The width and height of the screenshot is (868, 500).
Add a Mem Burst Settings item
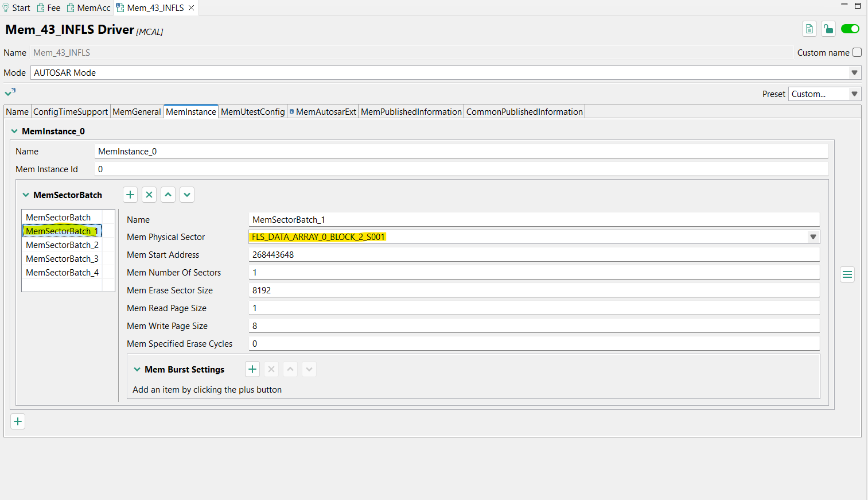(x=252, y=369)
